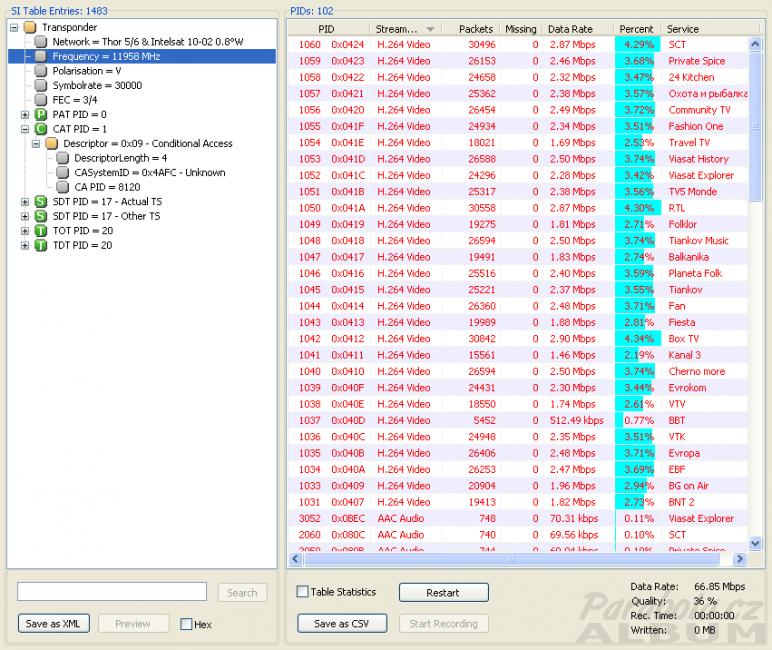
Task: Sort by the Packets column header
Action: 471,29
